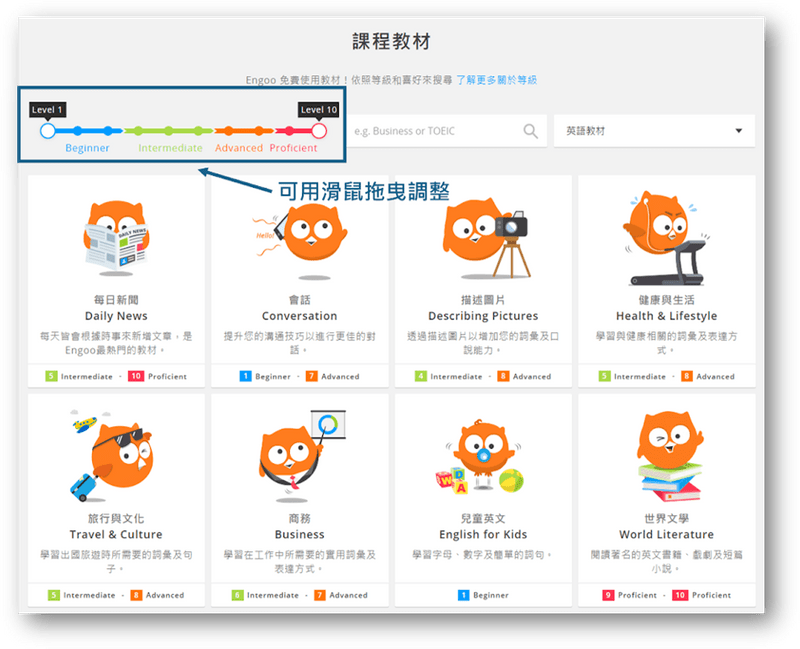The image size is (800, 649).
Task: Open the Describing Pictures owl with camera icon
Action: click(x=483, y=232)
